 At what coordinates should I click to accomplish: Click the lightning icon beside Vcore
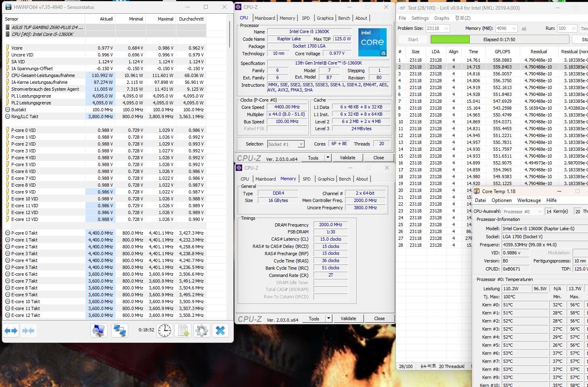click(7, 48)
